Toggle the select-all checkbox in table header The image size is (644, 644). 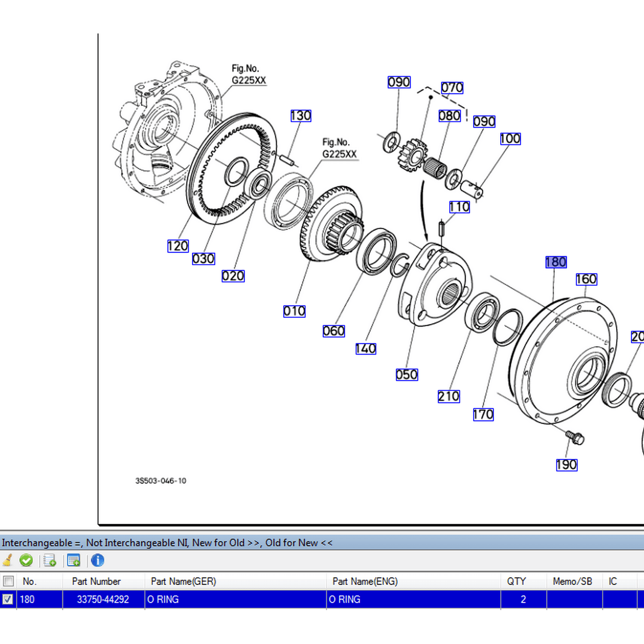pyautogui.click(x=8, y=581)
